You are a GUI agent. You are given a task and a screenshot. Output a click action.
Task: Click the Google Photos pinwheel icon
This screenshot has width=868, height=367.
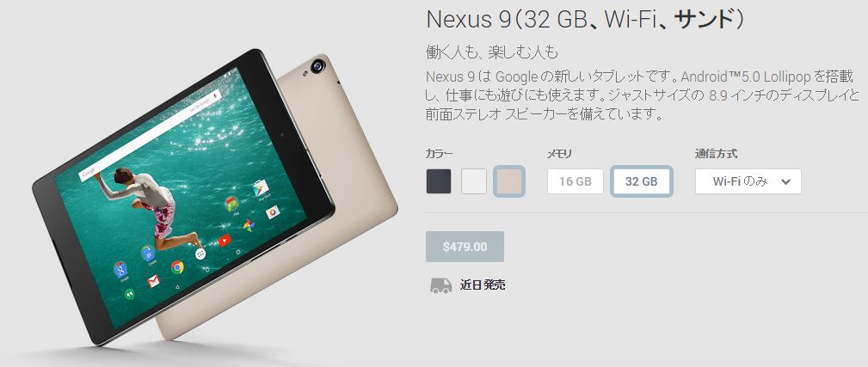click(x=249, y=225)
